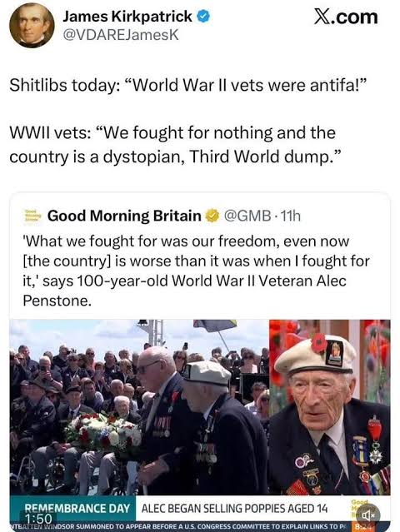Open James Kirkpatrick's profile picture
Screen dimensions: 400x532
32,26
